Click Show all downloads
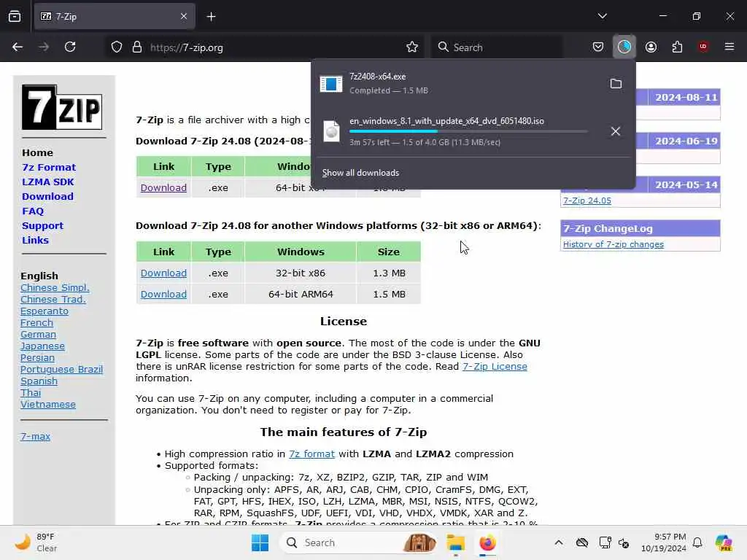 coord(360,173)
